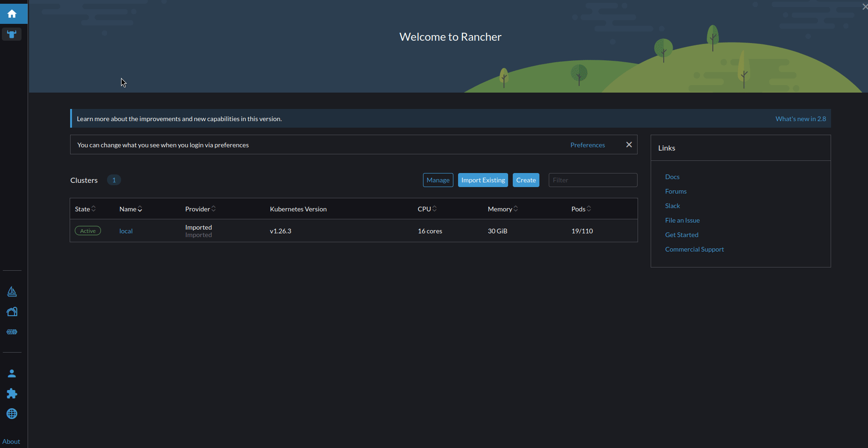The image size is (868, 448).
Task: Open the local cluster link
Action: (x=126, y=231)
